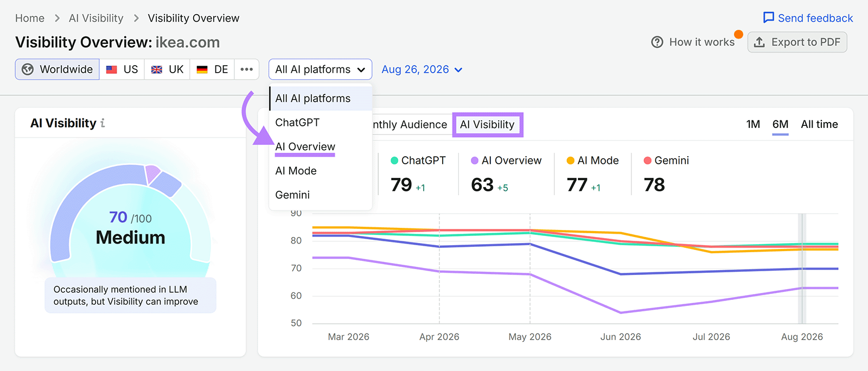868x371 pixels.
Task: Click May 2026 on the chart axis
Action: 530,337
